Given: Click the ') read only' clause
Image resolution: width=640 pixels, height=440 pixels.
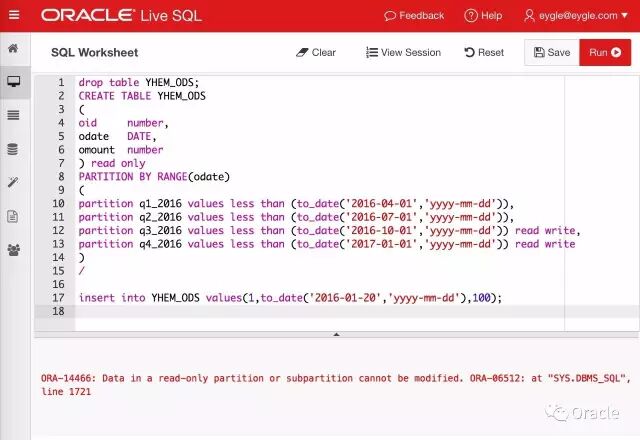Looking at the screenshot, I should pyautogui.click(x=112, y=163).
